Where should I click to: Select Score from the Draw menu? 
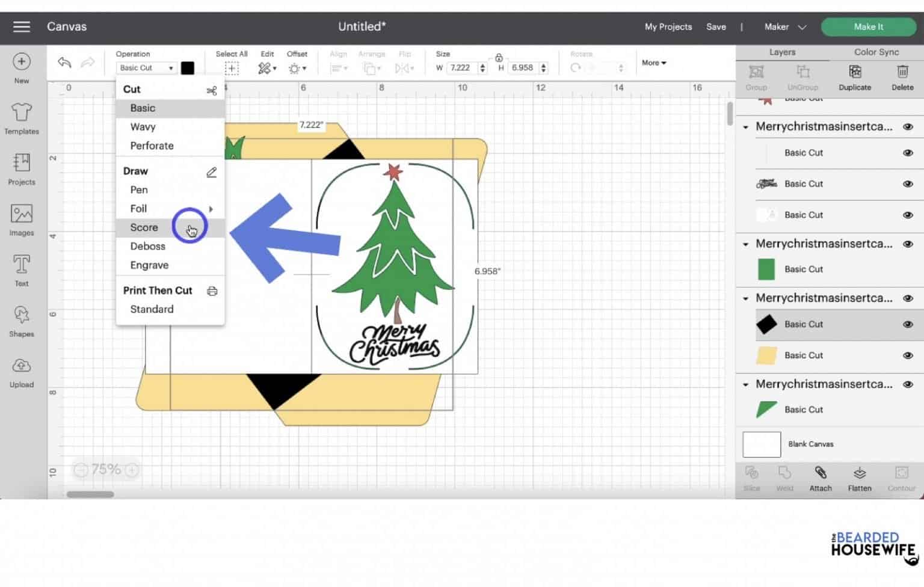(144, 227)
